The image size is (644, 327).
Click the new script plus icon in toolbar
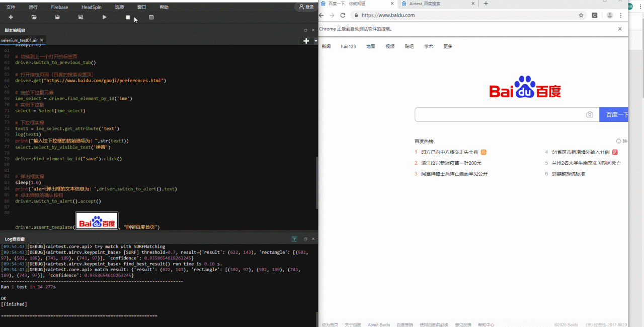pyautogui.click(x=11, y=17)
